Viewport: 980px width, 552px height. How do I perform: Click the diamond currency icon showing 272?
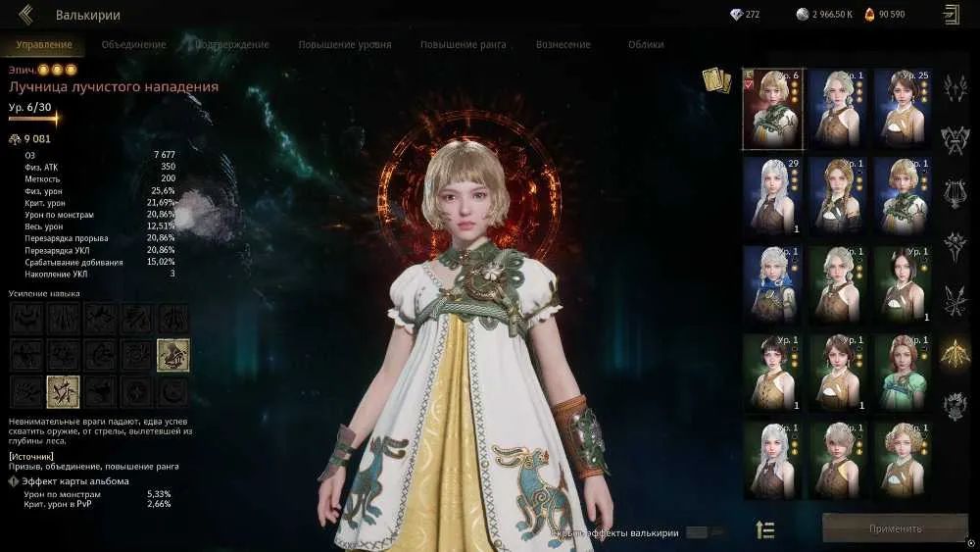click(736, 14)
